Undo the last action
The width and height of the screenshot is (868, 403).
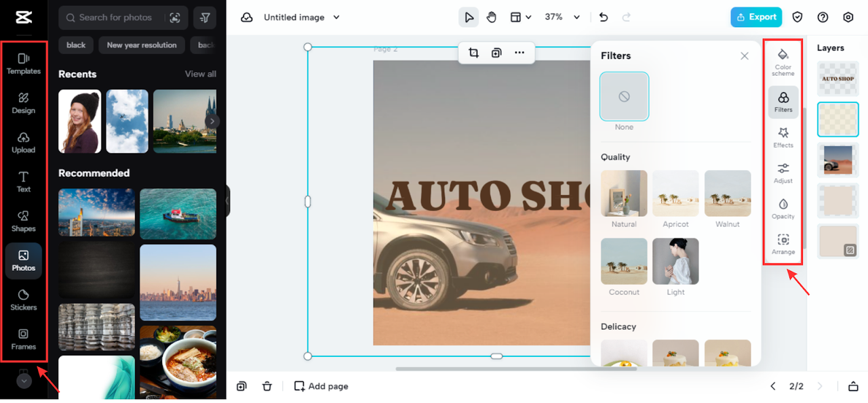coord(604,18)
